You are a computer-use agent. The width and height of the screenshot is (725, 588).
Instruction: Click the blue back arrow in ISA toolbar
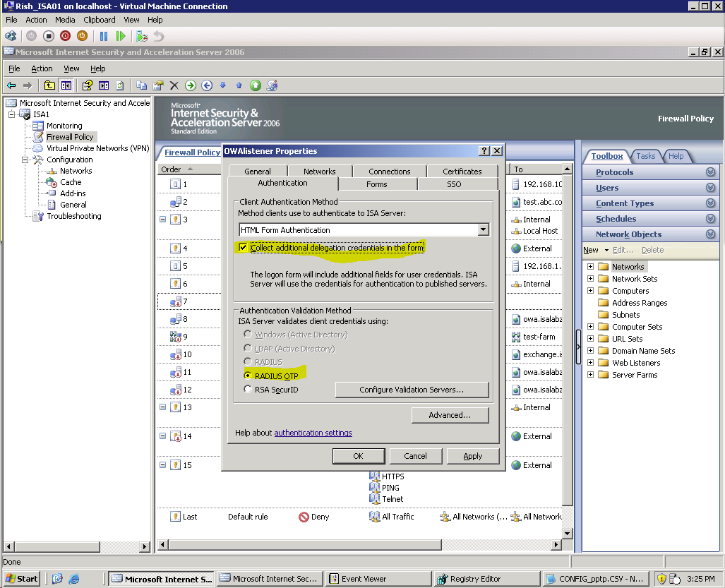point(11,85)
